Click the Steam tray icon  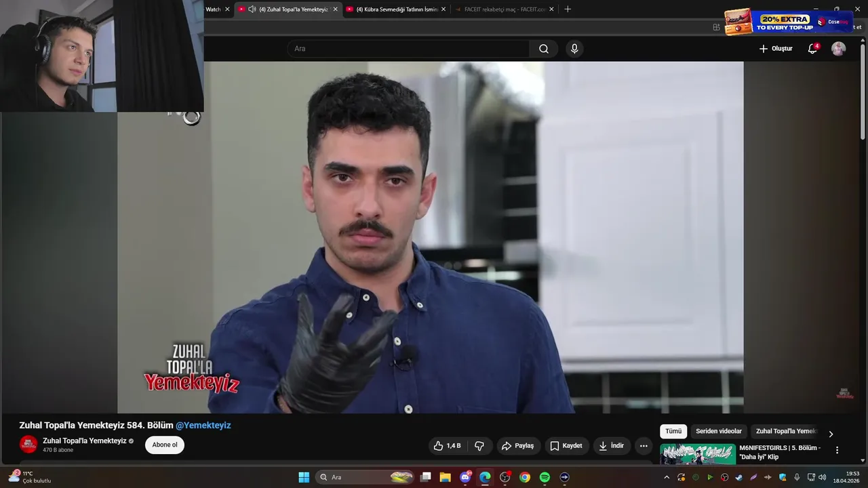739,477
